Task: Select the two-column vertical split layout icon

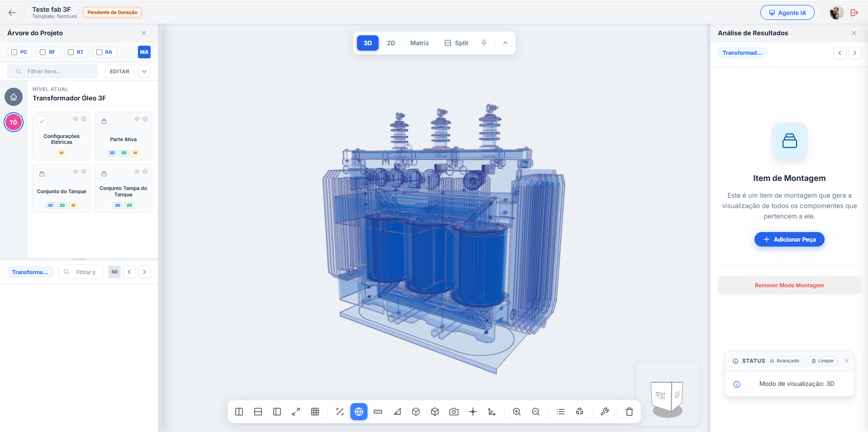Action: (239, 412)
